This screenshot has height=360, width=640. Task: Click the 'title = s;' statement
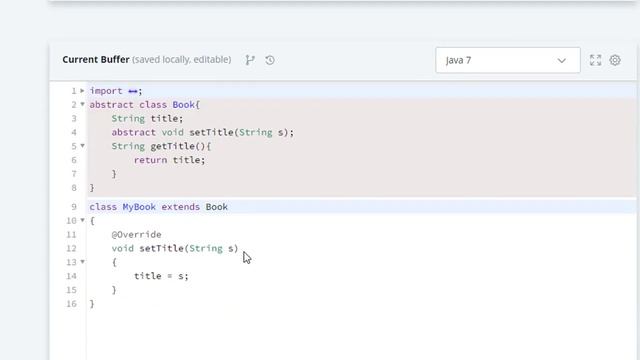point(161,276)
